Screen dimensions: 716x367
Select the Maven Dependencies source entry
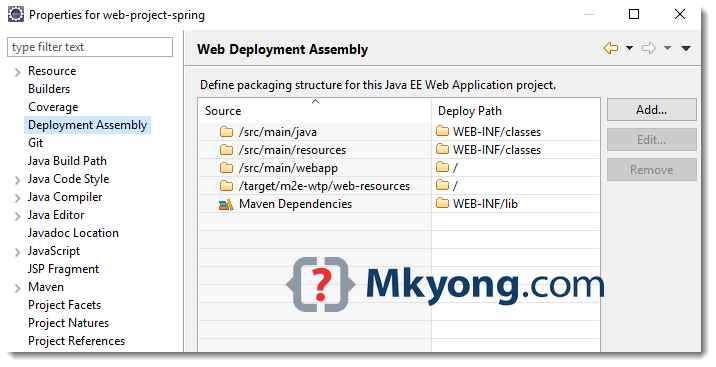295,204
